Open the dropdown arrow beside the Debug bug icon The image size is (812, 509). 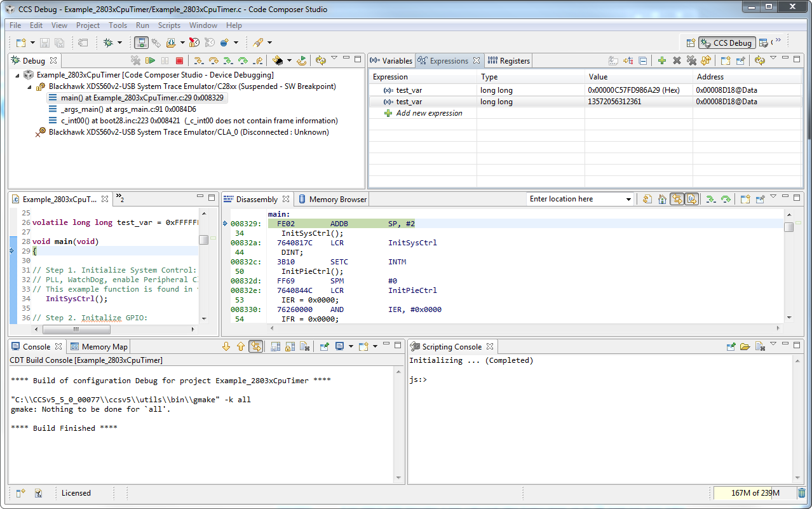tap(119, 43)
